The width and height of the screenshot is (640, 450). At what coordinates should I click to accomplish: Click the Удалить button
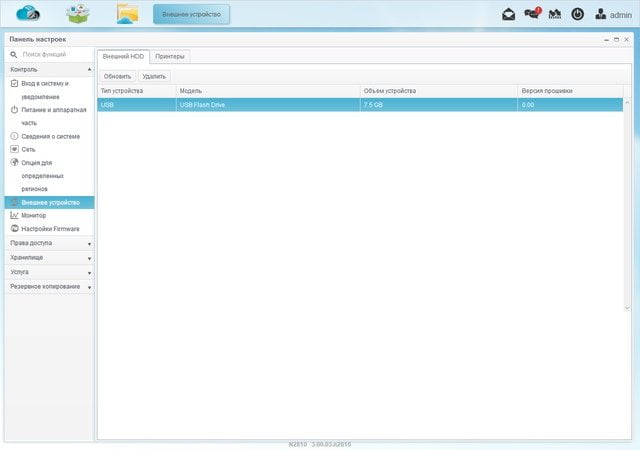[154, 76]
